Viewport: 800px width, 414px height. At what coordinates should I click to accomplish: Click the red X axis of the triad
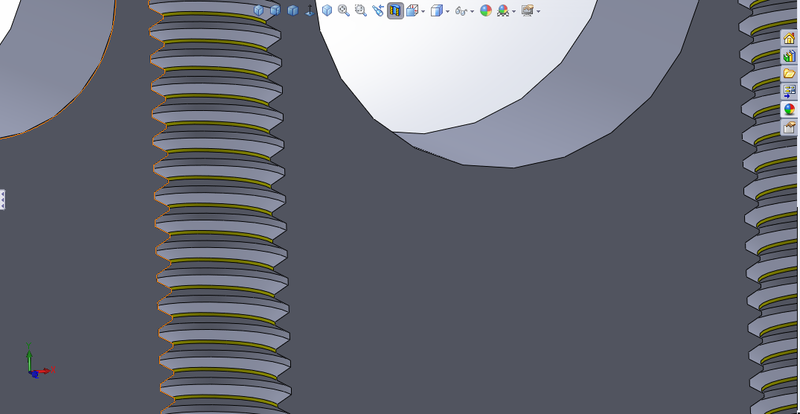tap(46, 371)
